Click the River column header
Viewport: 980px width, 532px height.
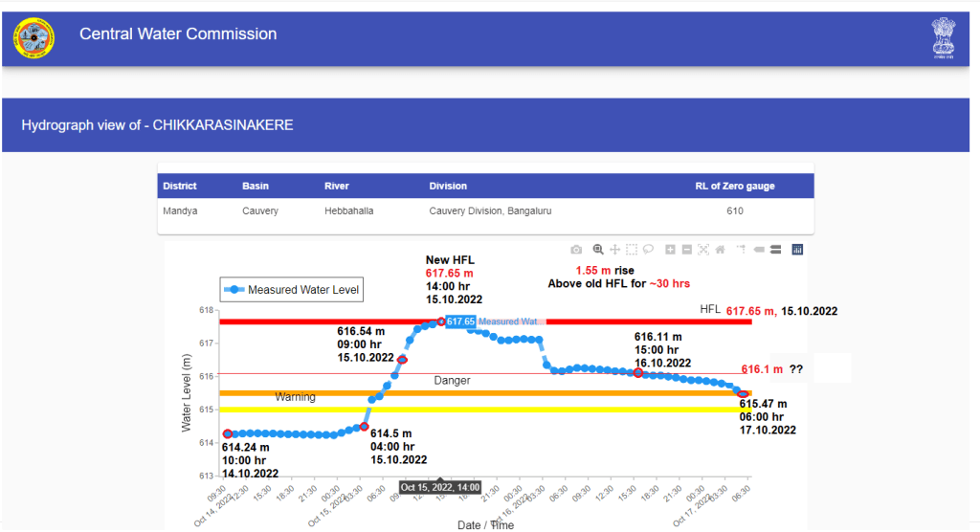click(x=337, y=187)
